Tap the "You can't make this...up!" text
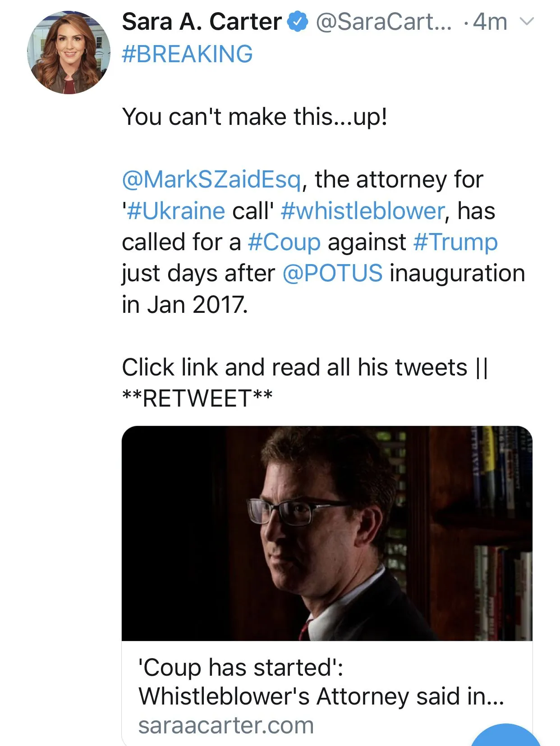This screenshot has width=560, height=746. point(255,117)
